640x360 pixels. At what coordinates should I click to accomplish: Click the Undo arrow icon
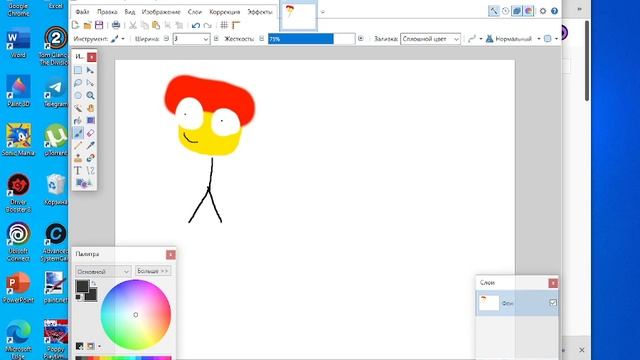(x=196, y=25)
